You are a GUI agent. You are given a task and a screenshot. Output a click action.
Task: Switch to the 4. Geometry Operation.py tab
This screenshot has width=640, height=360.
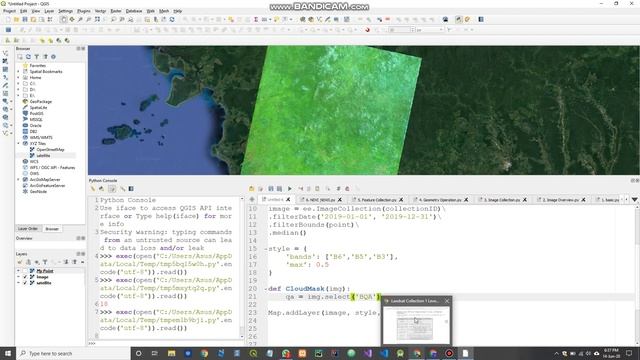click(440, 200)
